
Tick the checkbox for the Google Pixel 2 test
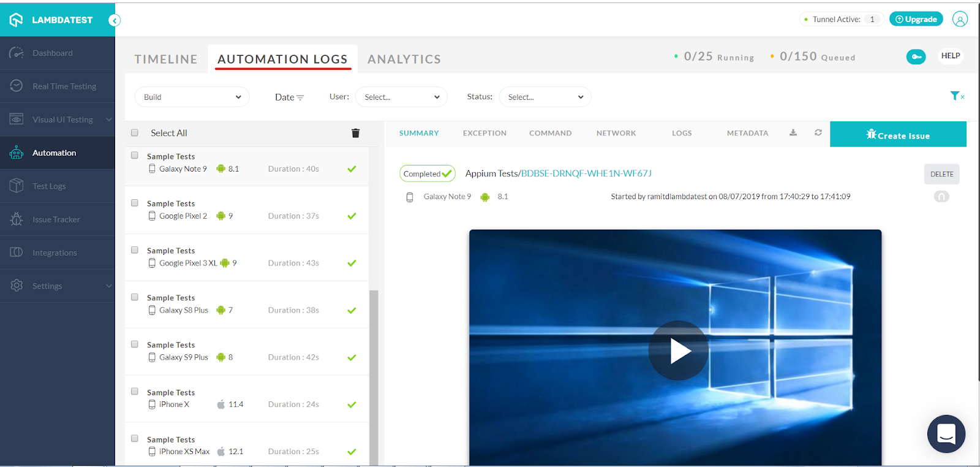[135, 203]
